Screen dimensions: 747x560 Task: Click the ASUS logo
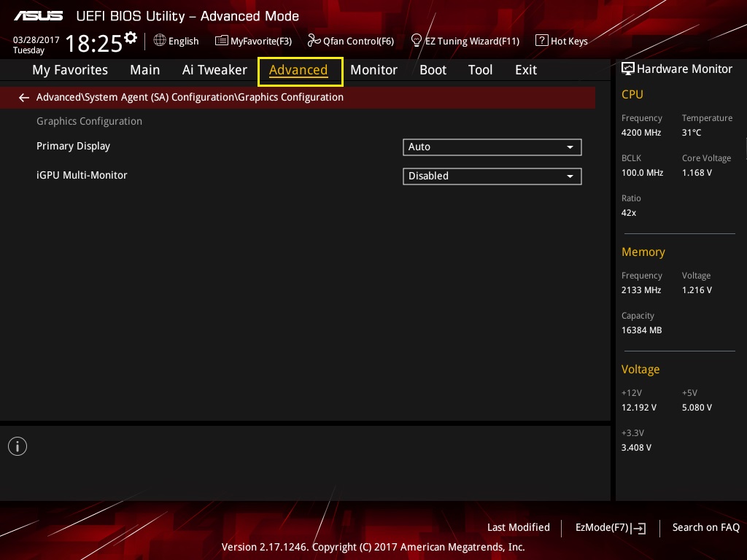(x=38, y=16)
